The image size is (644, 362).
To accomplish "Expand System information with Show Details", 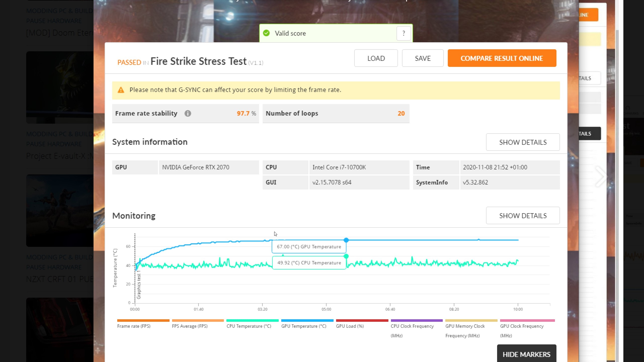I will tap(523, 142).
